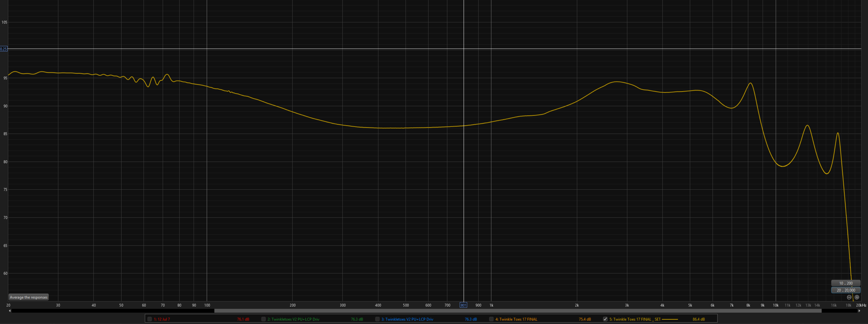Click the 2k frequency axis label
The width and height of the screenshot is (868, 324).
(577, 305)
